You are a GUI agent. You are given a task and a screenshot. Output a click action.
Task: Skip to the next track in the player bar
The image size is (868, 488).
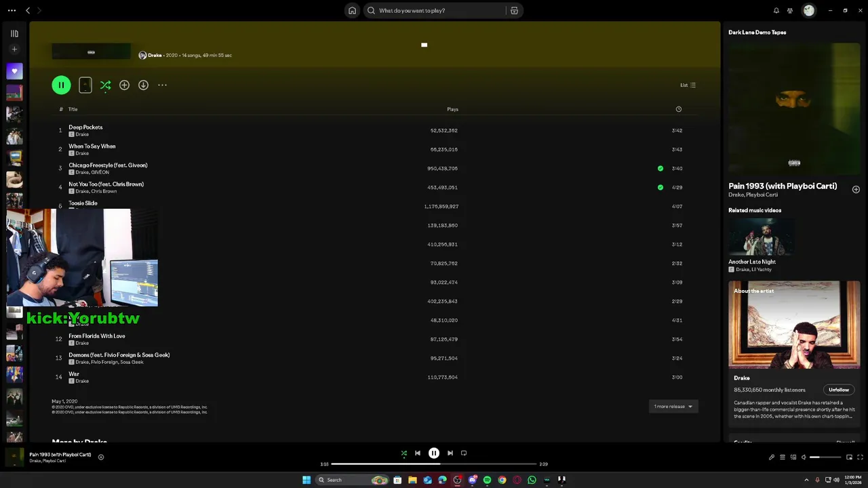[450, 453]
